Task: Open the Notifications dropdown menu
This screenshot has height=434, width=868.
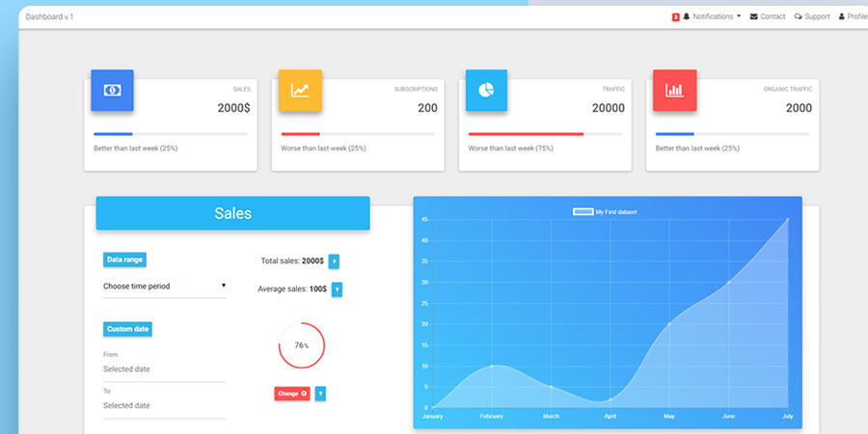Action: (712, 16)
